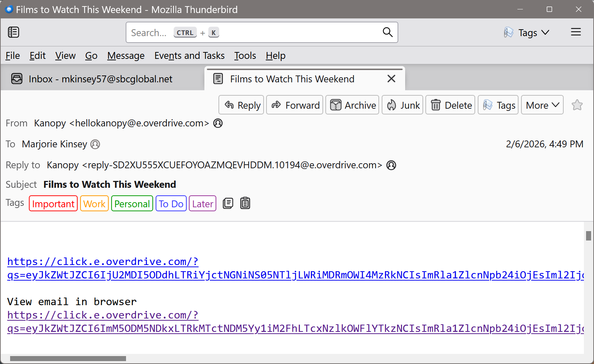Viewport: 594px width, 364px height.
Task: Delete this email
Action: 450,105
